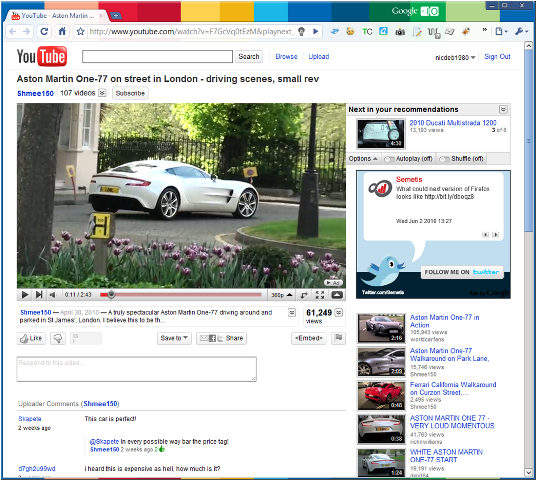536x480 pixels.
Task: Go to next tweet in Twitter ad
Action: (x=495, y=235)
